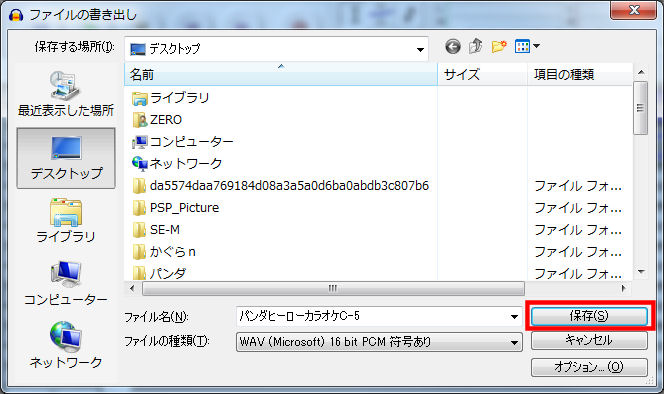The height and width of the screenshot is (394, 664).
Task: Open the ファイルの種類 WAV format dropdown
Action: tap(379, 342)
